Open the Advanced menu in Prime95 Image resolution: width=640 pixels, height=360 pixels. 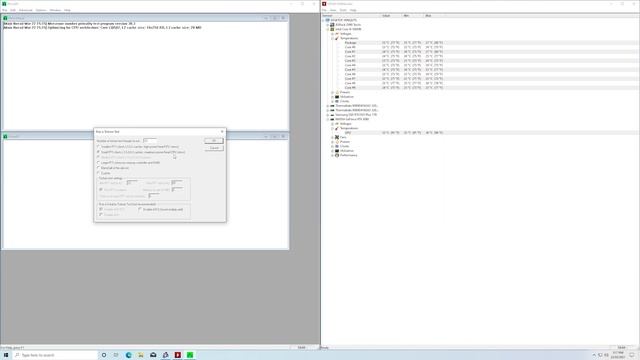(x=25, y=10)
